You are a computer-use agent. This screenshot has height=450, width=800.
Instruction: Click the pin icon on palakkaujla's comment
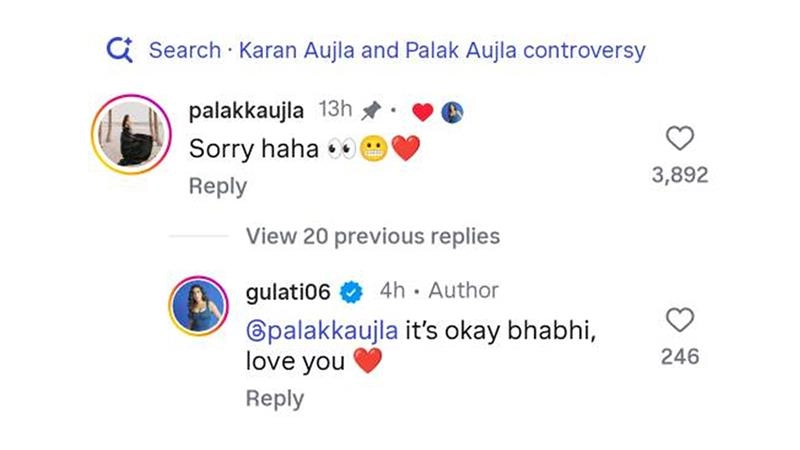click(371, 110)
